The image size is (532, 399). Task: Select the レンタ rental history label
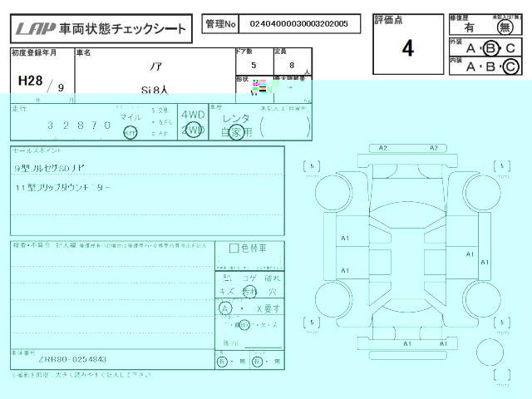(x=235, y=118)
